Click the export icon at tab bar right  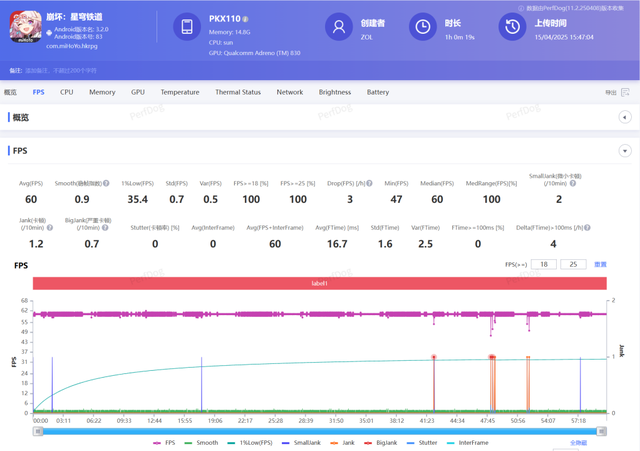(625, 92)
